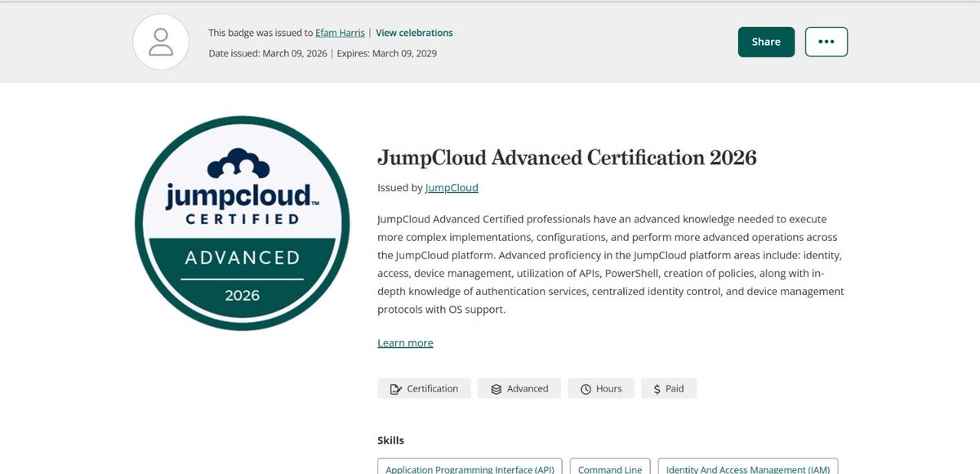Click the JumpCloud Advanced 2026 badge image
Screen dimensions: 980x474
tap(242, 223)
